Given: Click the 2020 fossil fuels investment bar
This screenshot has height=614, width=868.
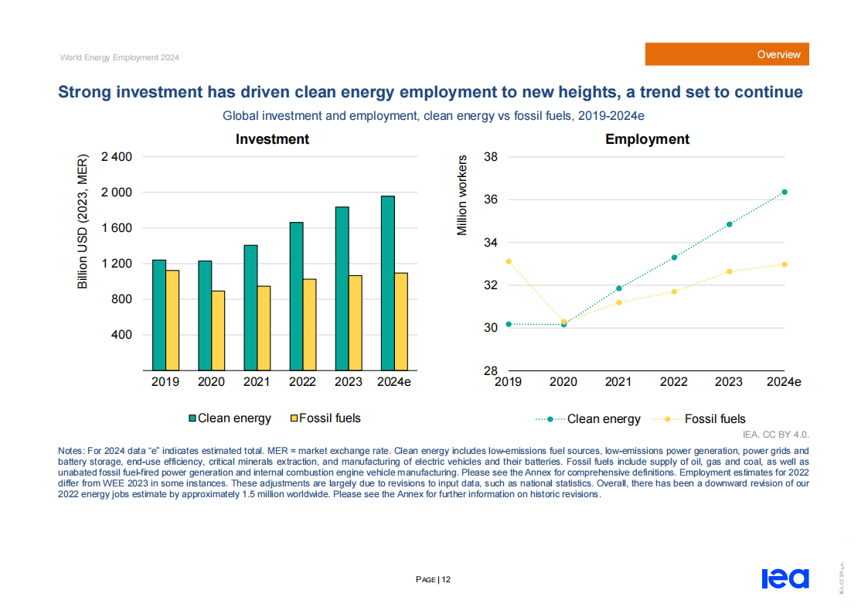Looking at the screenshot, I should pos(218,331).
